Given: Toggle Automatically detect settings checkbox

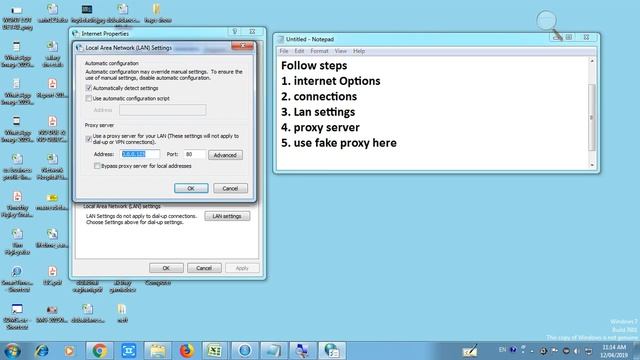Looking at the screenshot, I should pos(89,88).
